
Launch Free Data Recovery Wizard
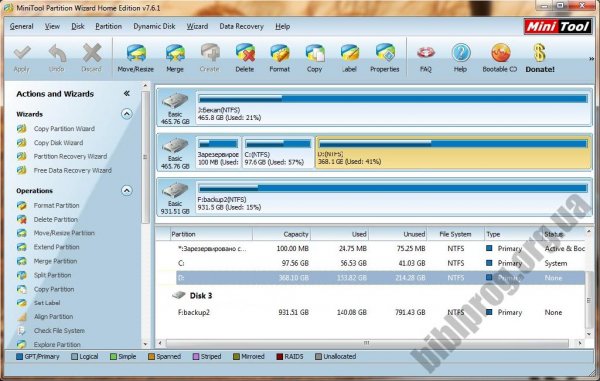[73, 171]
